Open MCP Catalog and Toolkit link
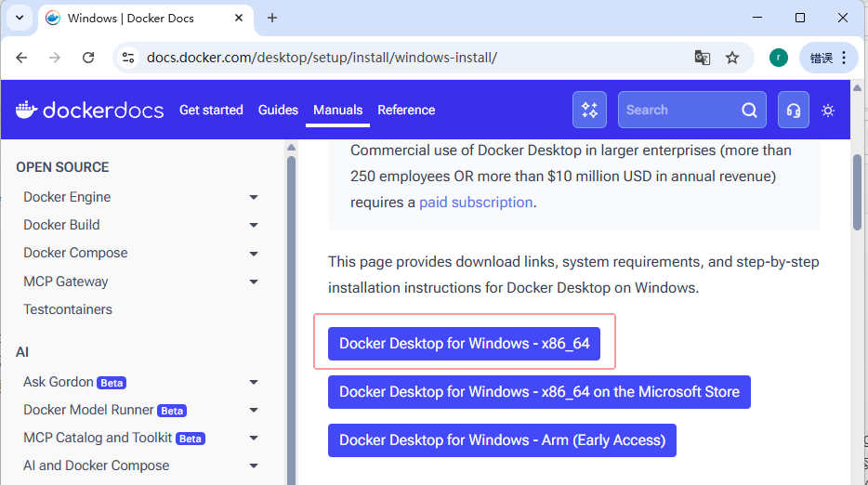This screenshot has width=868, height=485. pos(98,438)
